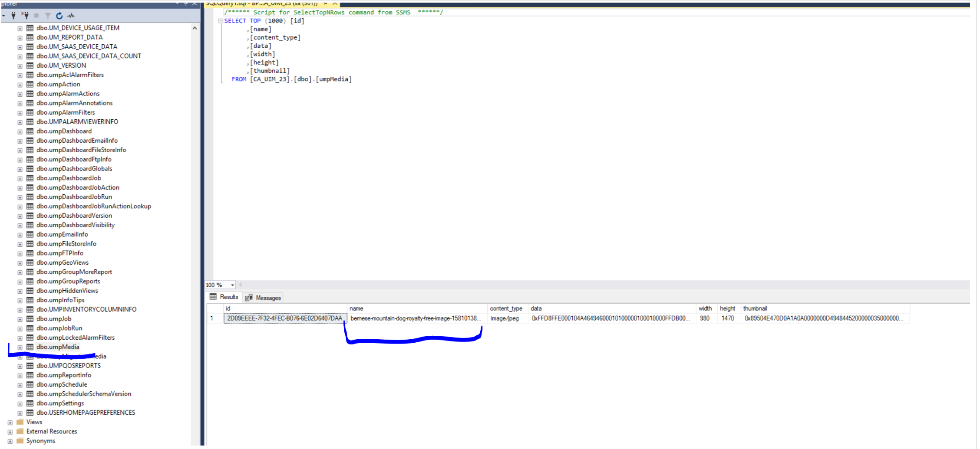Click the Synonyms folder icon
This screenshot has height=449, width=980.
[x=20, y=441]
